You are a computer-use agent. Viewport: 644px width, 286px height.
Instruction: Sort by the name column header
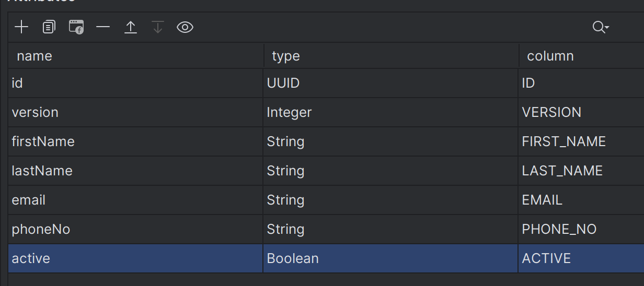coord(136,56)
